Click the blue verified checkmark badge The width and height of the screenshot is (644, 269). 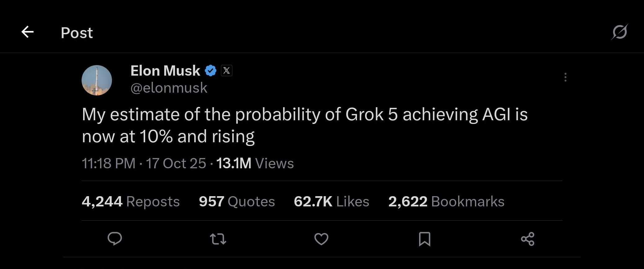211,71
